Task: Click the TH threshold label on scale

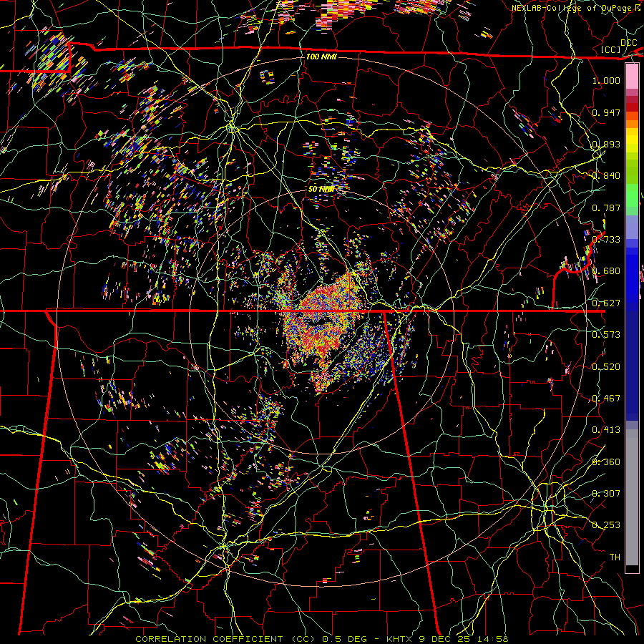Action: pos(615,557)
